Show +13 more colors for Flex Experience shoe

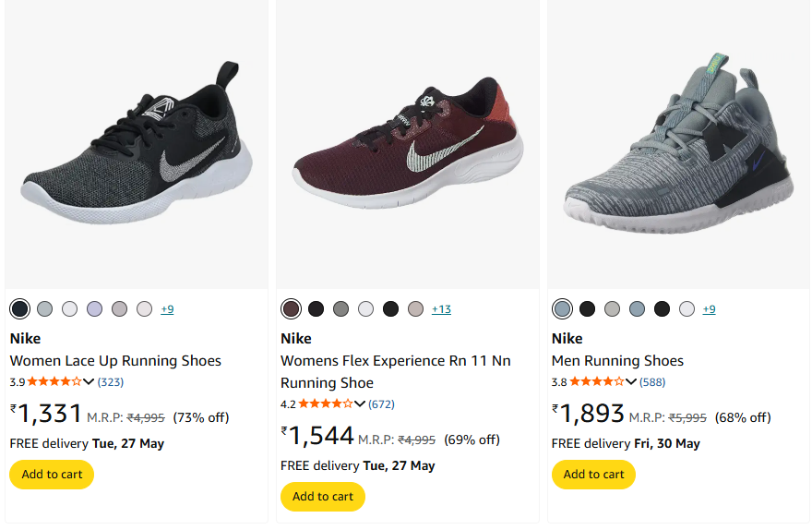click(441, 309)
